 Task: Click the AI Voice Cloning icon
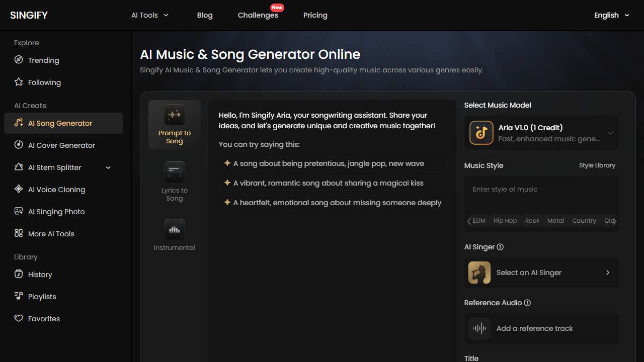click(19, 189)
